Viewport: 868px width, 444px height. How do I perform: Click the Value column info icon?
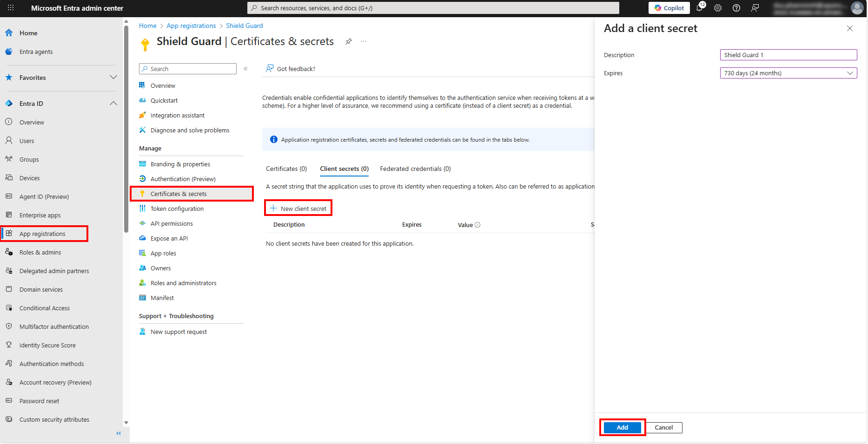point(477,225)
